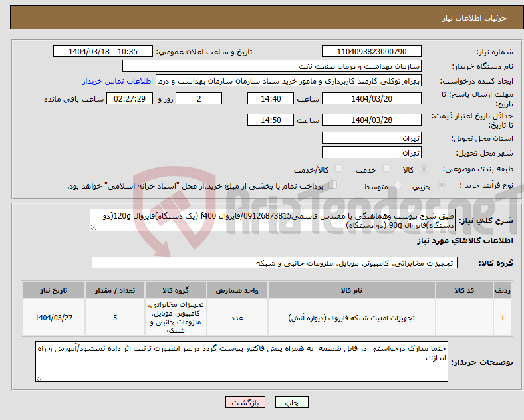Screen dimensions: 524x420
Task: Click the announcement date field 1404/03/18 - 10:35
Action: pos(103,51)
